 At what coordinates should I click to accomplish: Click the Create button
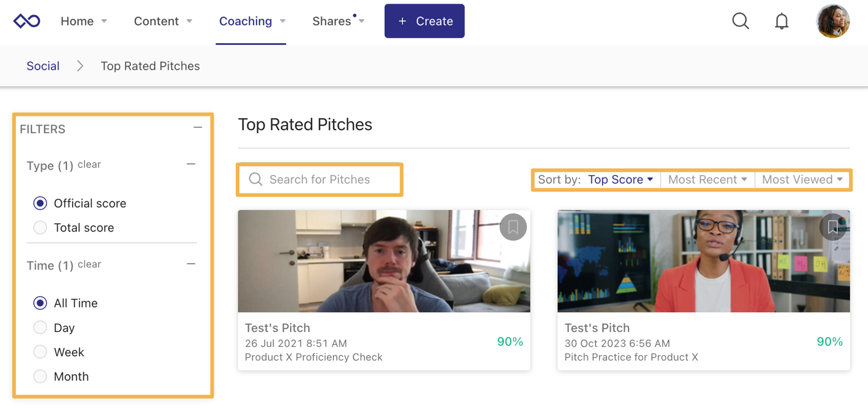pos(424,22)
